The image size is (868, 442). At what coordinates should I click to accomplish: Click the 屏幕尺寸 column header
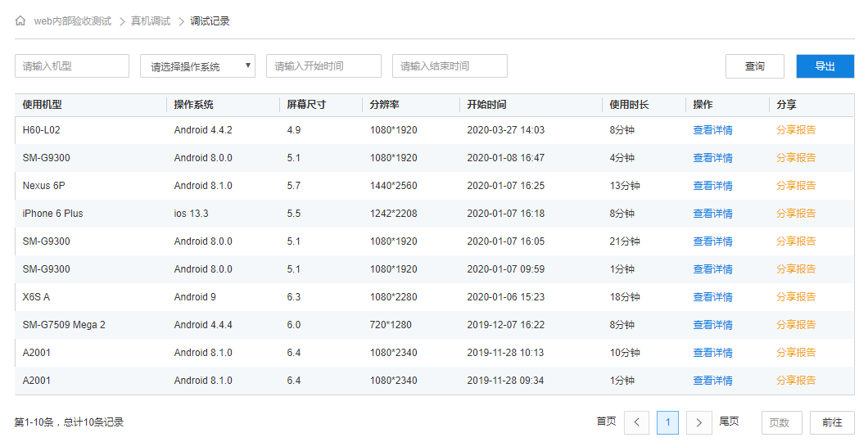tap(307, 105)
